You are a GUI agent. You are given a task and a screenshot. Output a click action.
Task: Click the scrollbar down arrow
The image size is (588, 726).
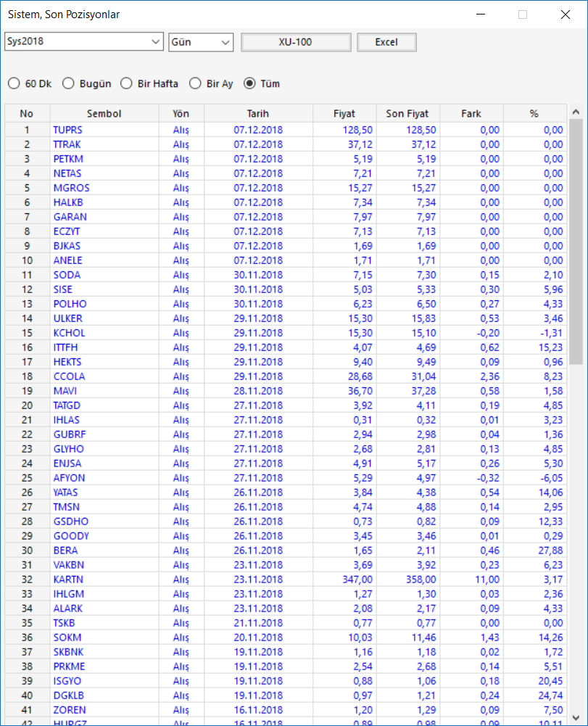click(x=576, y=718)
